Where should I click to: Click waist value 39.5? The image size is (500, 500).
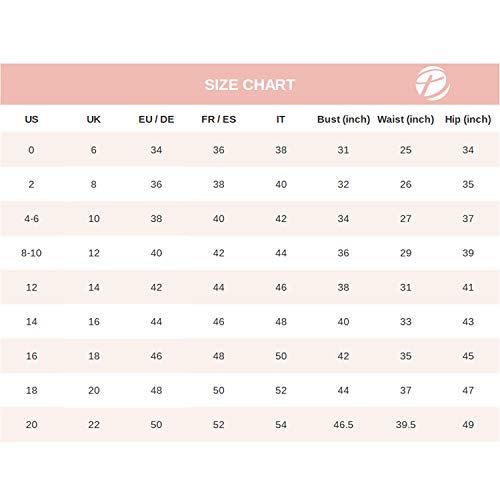point(406,425)
